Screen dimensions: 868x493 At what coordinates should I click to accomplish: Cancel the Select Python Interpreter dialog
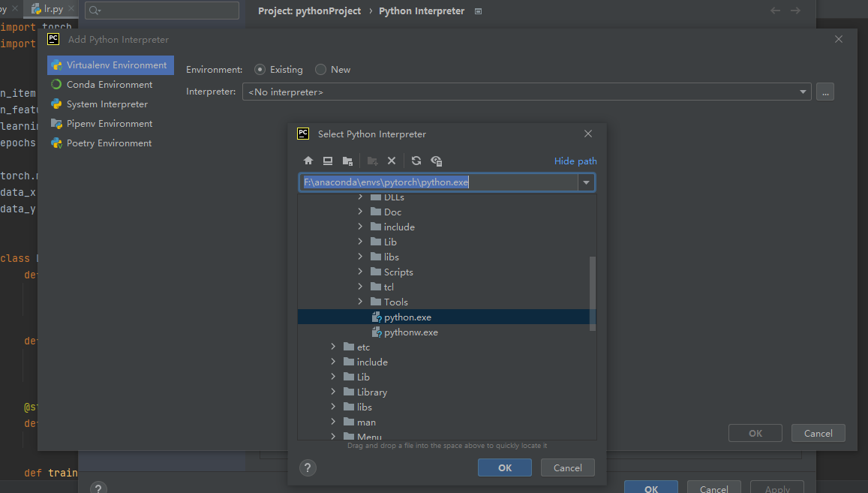[568, 467]
